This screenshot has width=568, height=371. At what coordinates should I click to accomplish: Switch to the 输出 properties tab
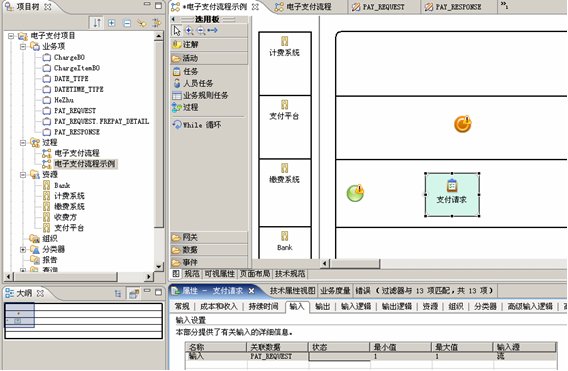(x=322, y=307)
